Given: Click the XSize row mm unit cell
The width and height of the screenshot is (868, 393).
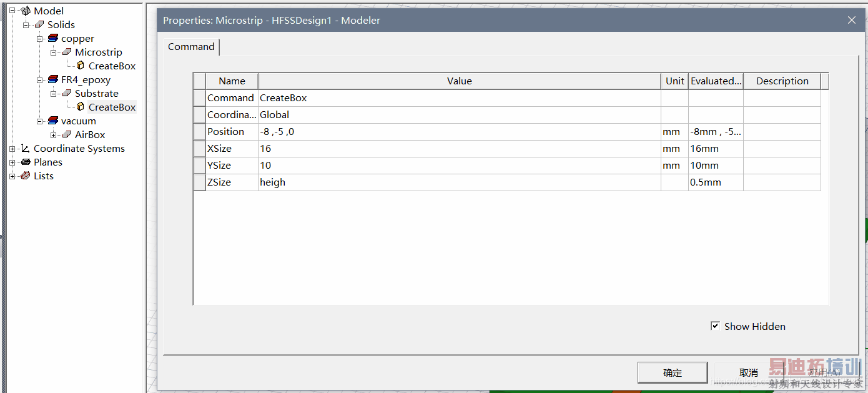Looking at the screenshot, I should 675,149.
